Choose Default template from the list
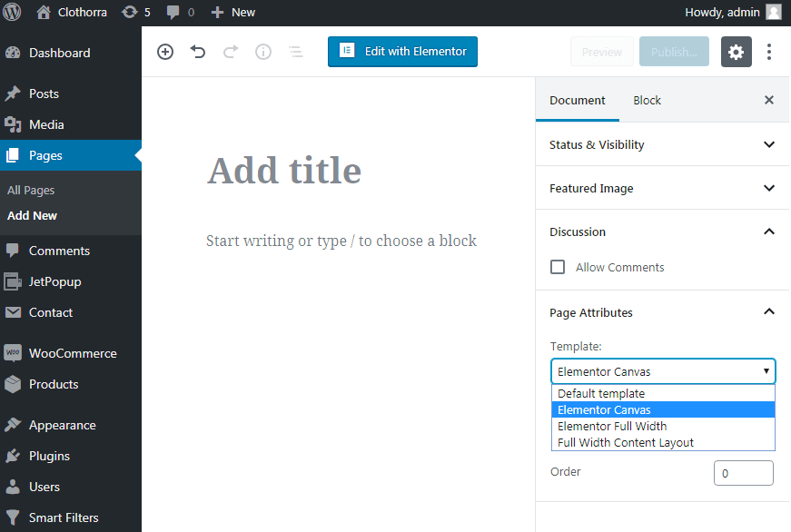Image resolution: width=791 pixels, height=532 pixels. click(601, 393)
